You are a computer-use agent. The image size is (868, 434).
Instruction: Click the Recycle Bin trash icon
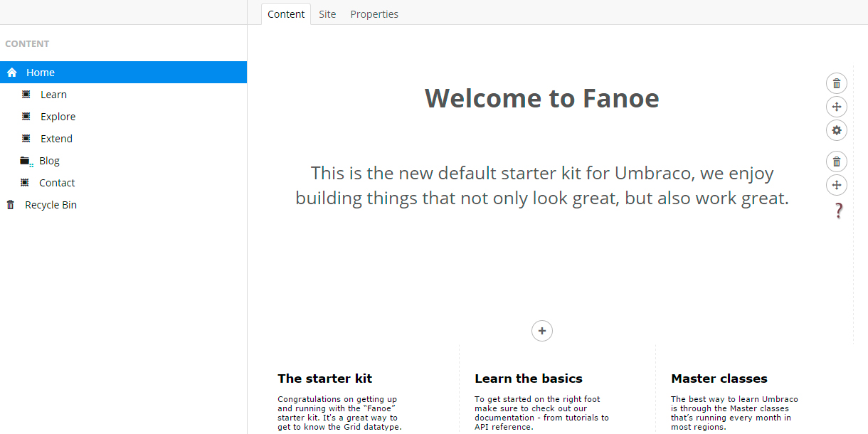click(x=10, y=205)
